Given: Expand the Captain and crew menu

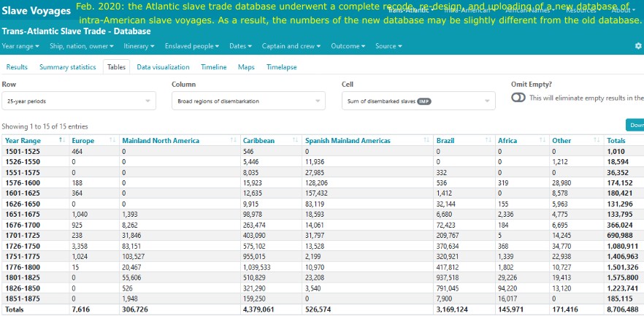Looking at the screenshot, I should click(291, 46).
